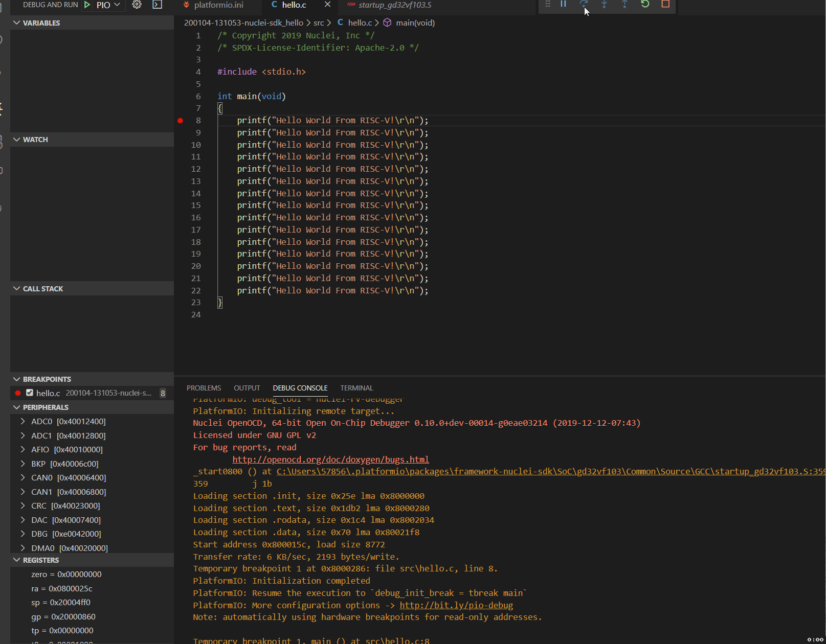
Task: Click the breakpoint line badge 8
Action: point(163,393)
